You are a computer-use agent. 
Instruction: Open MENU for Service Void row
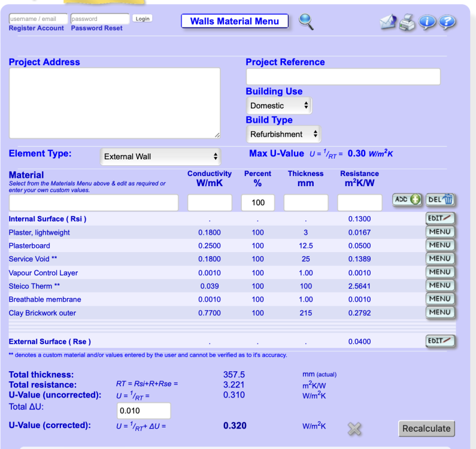pyautogui.click(x=440, y=259)
